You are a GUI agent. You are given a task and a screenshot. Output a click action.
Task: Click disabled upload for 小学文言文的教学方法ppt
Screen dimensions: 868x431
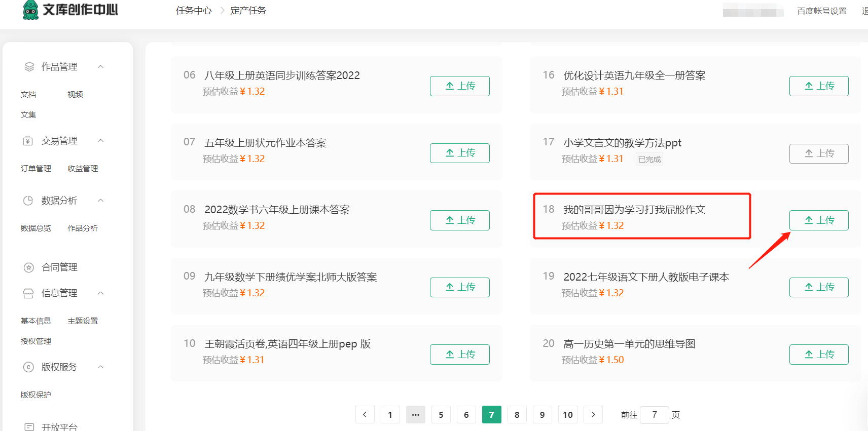coord(819,153)
